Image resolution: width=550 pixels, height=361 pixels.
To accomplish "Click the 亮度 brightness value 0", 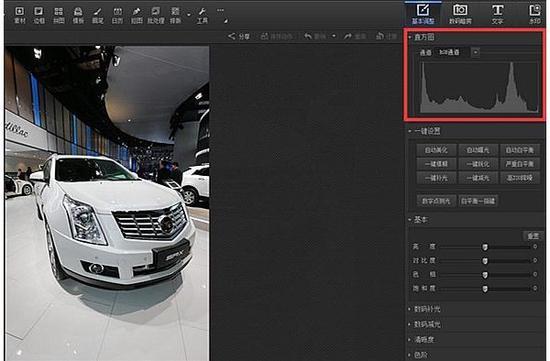I will pos(535,247).
